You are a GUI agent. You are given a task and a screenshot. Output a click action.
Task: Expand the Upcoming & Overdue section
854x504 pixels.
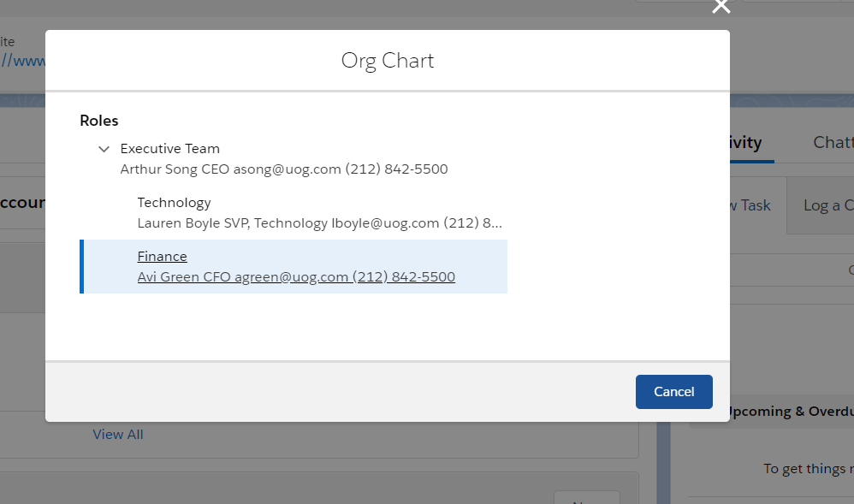[796, 411]
